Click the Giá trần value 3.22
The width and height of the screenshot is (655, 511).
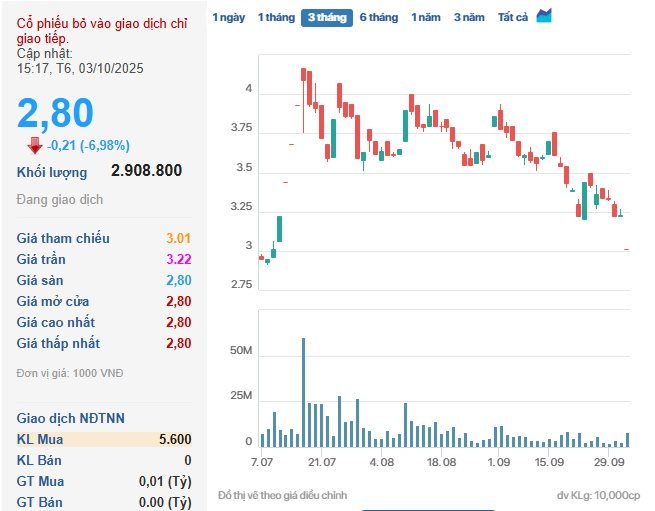pos(178,259)
